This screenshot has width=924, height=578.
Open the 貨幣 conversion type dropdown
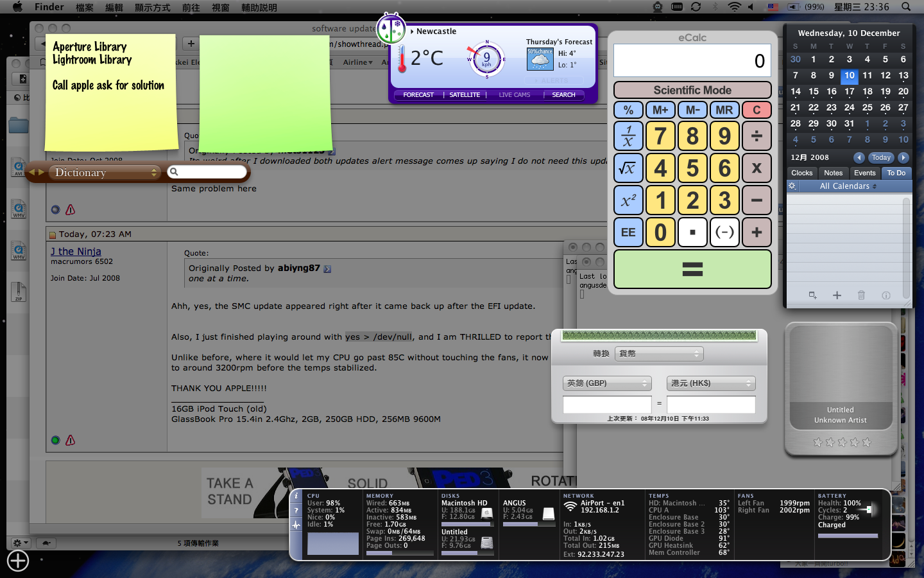(659, 354)
